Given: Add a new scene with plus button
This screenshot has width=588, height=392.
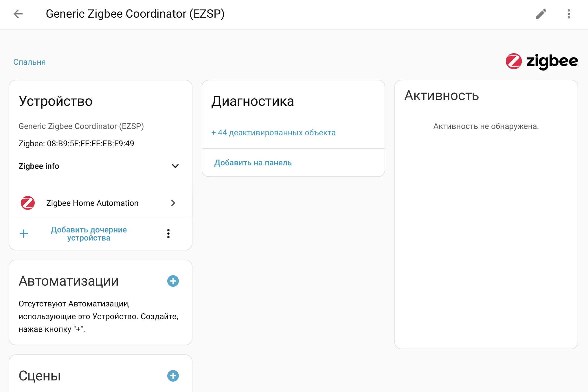Looking at the screenshot, I should point(173,376).
